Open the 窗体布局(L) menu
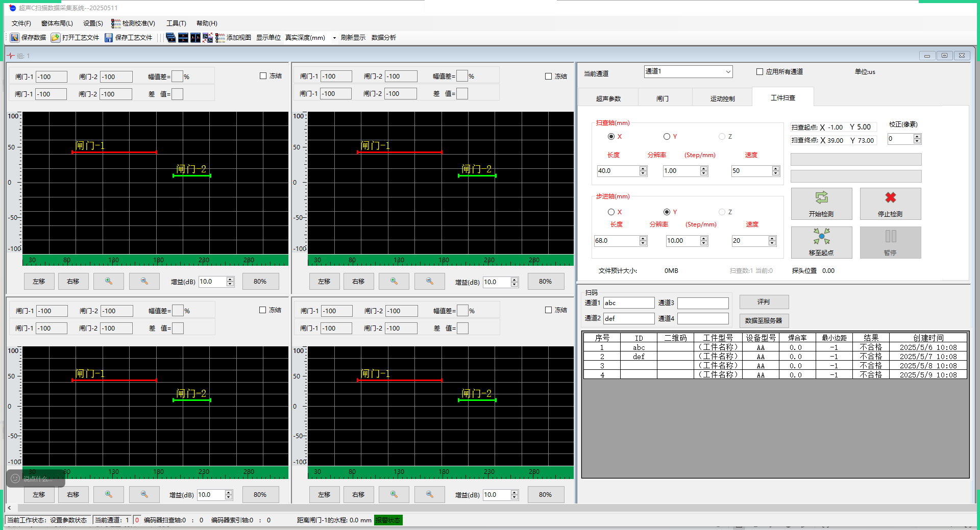980x530 pixels. pos(57,23)
